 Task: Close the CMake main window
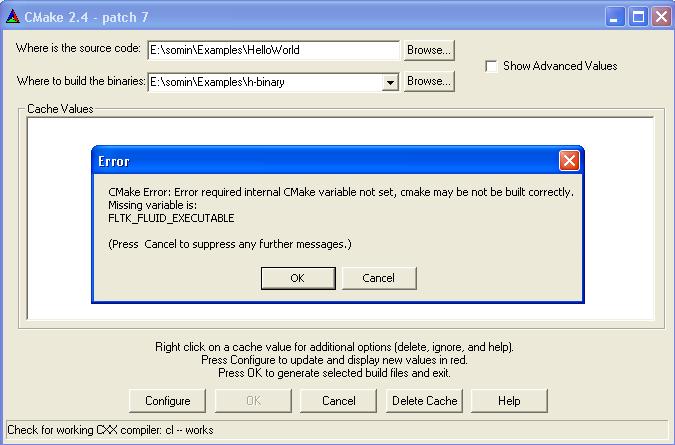[661, 17]
